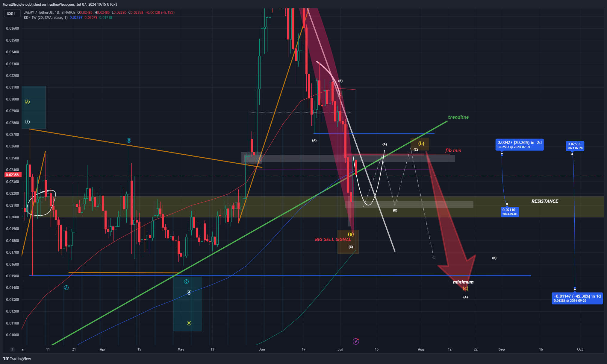
Task: Click the orange (c) wave label
Action: click(465, 288)
